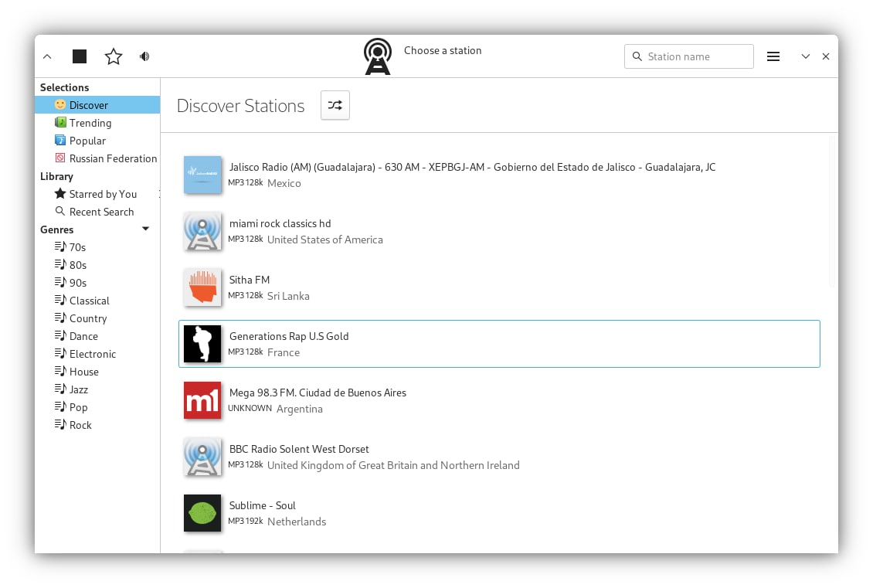Collapse the Genres section arrow

click(x=145, y=229)
